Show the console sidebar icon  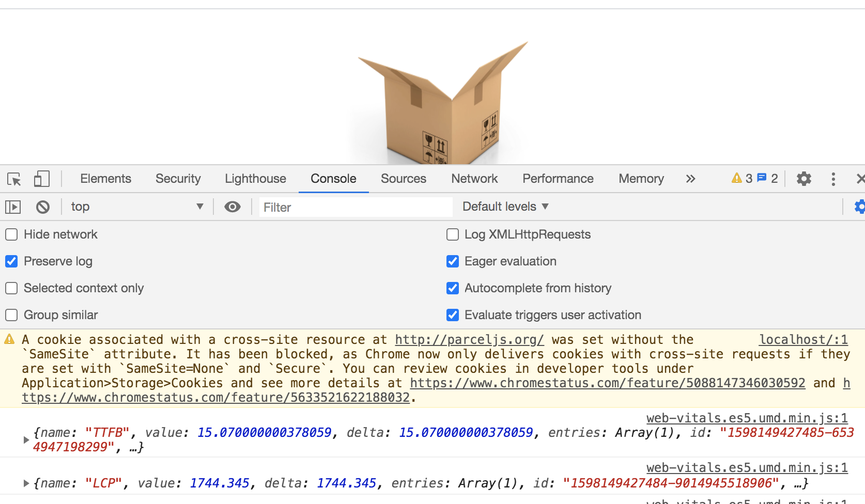click(x=13, y=207)
